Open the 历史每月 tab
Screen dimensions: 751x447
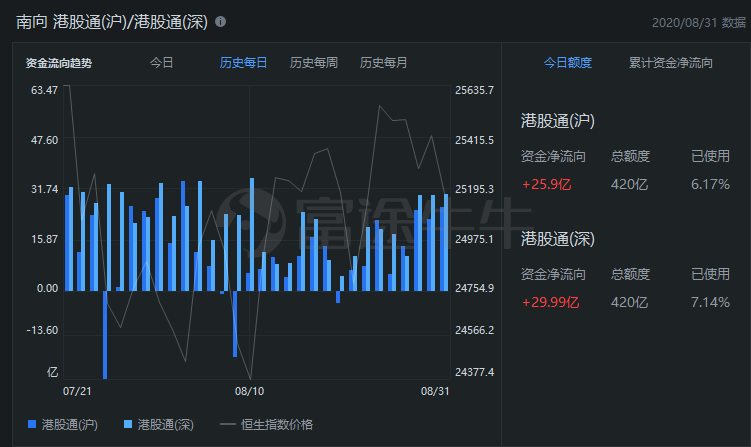tap(383, 63)
